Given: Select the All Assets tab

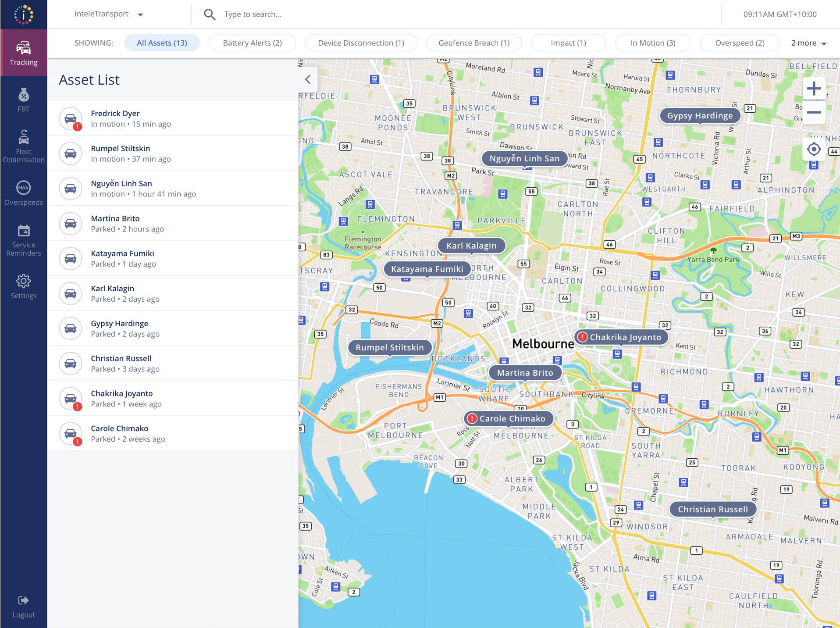Looking at the screenshot, I should (x=162, y=43).
